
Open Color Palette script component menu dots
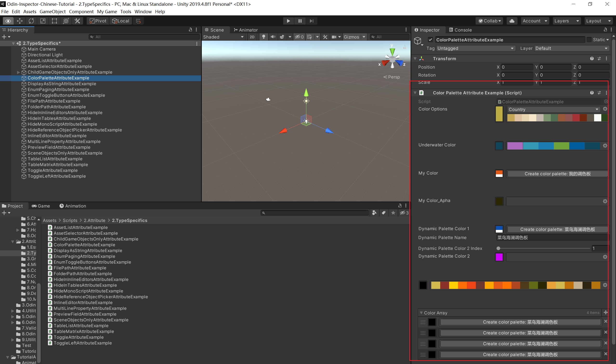[x=606, y=93]
